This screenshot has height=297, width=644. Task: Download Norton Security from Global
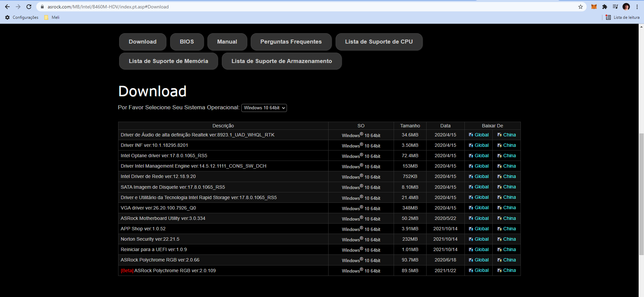tap(479, 239)
